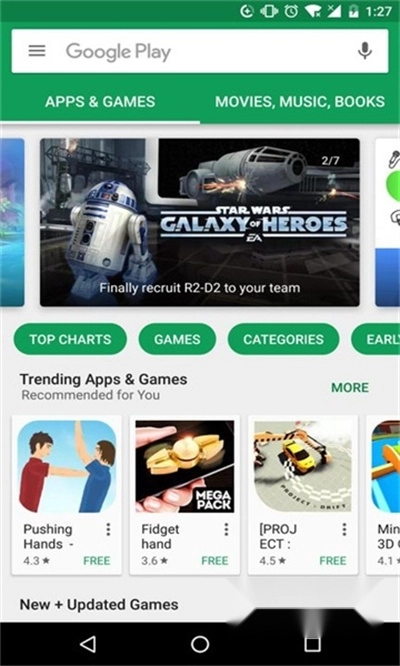
Task: Select the Apps & Games tab
Action: (100, 102)
